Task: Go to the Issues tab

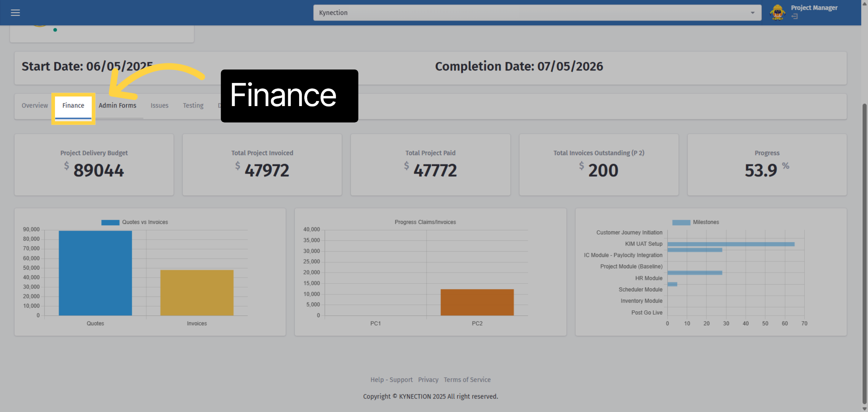Action: [159, 105]
